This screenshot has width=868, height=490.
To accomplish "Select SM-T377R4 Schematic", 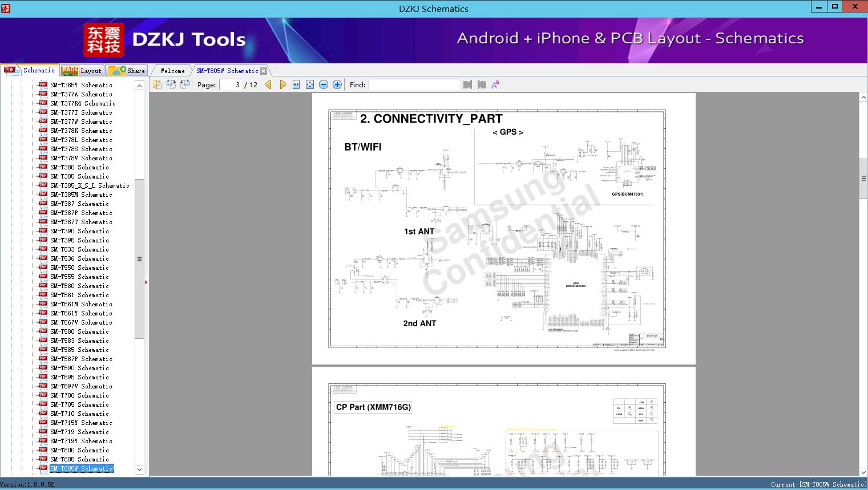I will pyautogui.click(x=83, y=103).
